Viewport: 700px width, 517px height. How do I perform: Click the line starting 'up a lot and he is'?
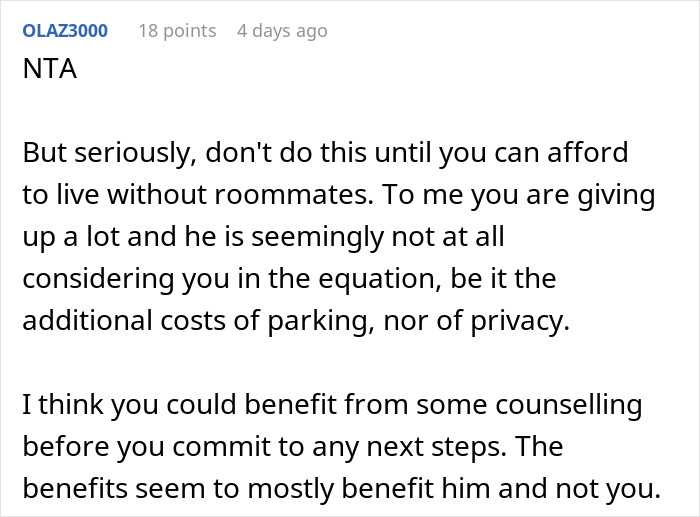tap(263, 237)
